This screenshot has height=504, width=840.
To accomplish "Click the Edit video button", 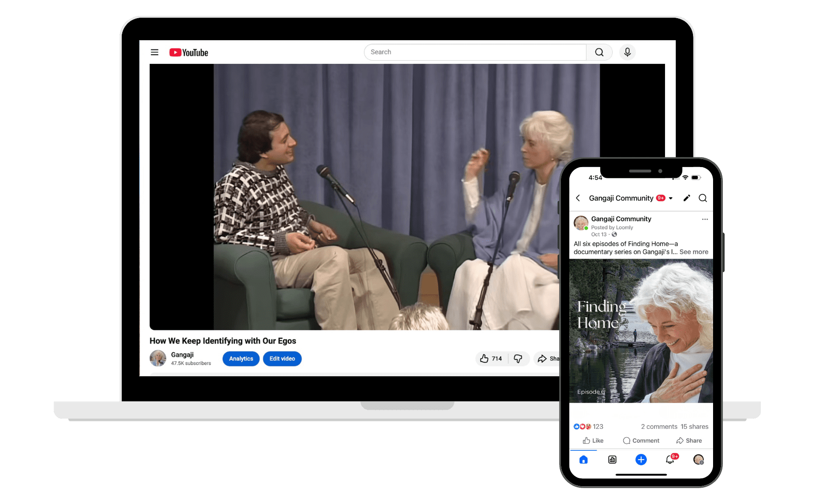I will click(282, 359).
